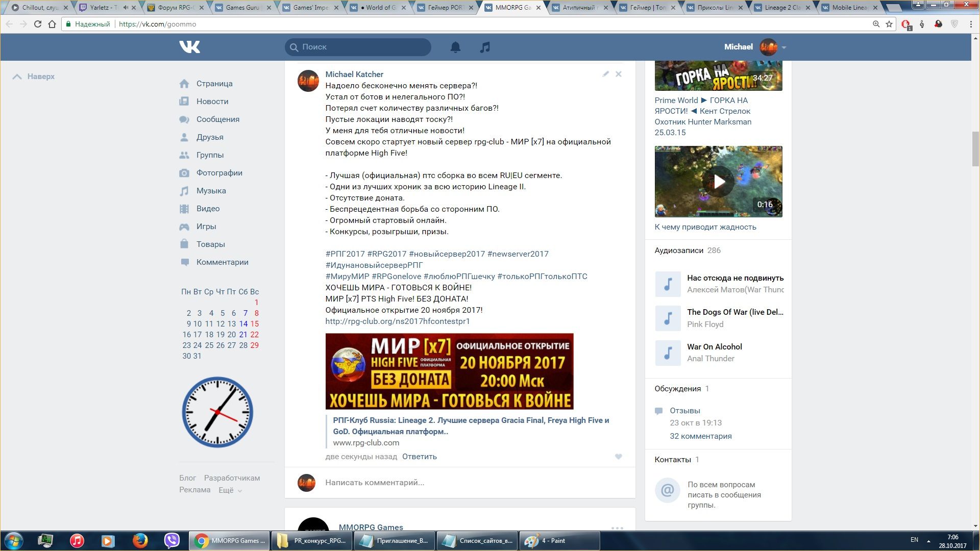
Task: Play the К чему приводит жадность video
Action: [x=718, y=182]
